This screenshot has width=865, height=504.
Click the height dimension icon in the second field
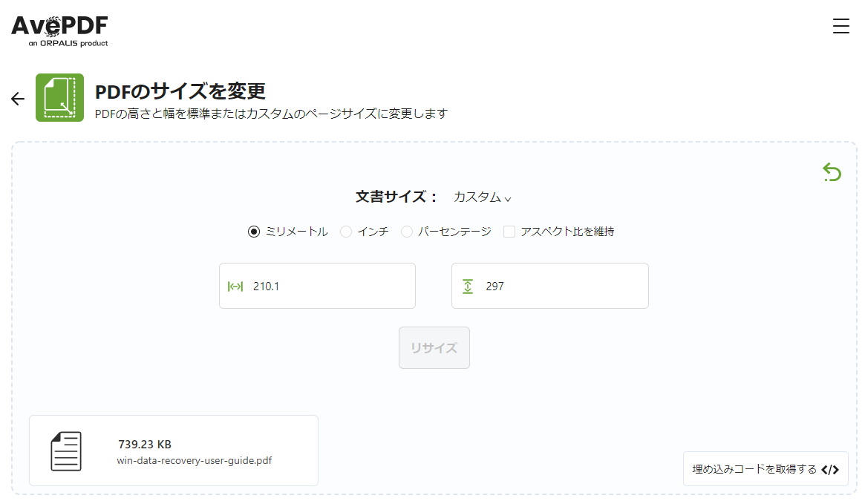[467, 286]
